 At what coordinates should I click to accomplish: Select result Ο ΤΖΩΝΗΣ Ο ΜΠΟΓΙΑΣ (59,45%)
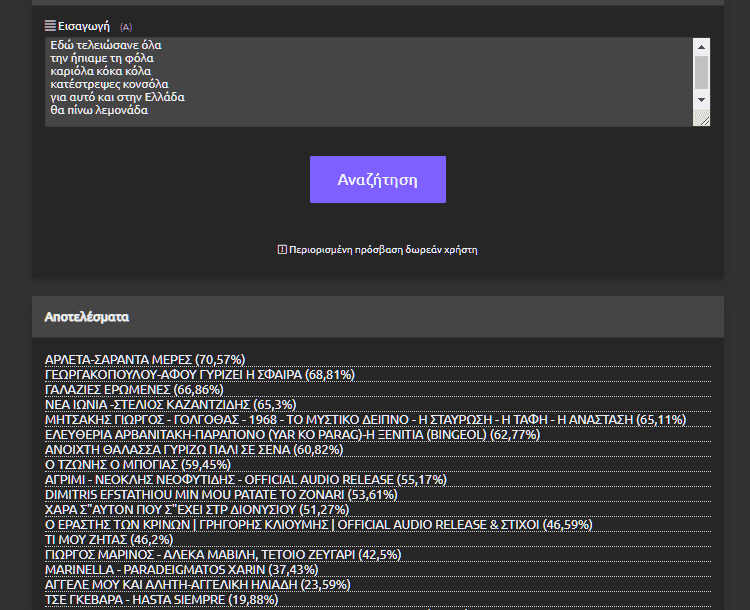tap(138, 464)
